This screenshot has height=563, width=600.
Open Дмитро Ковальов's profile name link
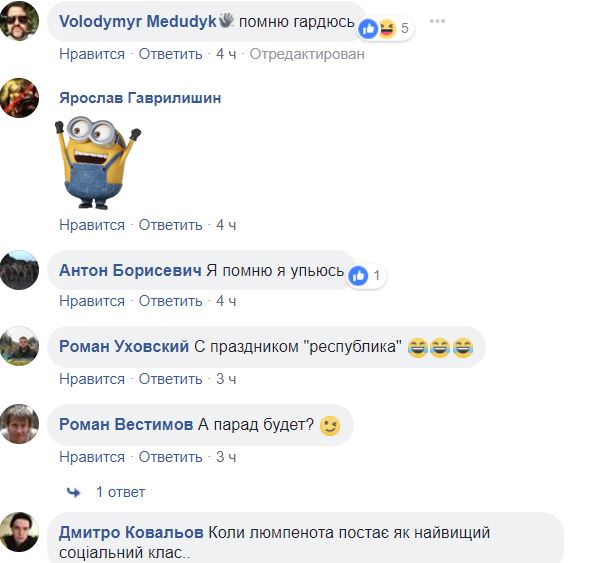point(131,532)
